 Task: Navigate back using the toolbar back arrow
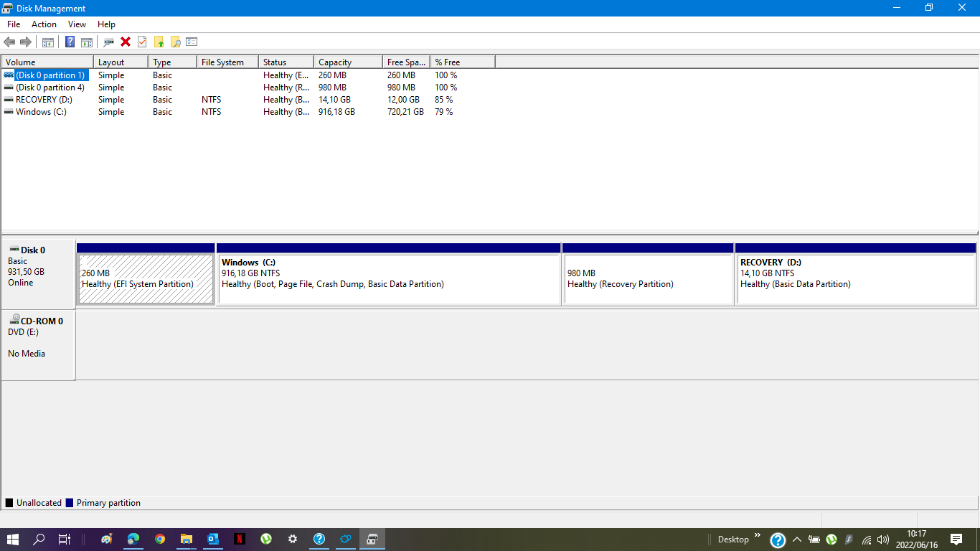9,42
